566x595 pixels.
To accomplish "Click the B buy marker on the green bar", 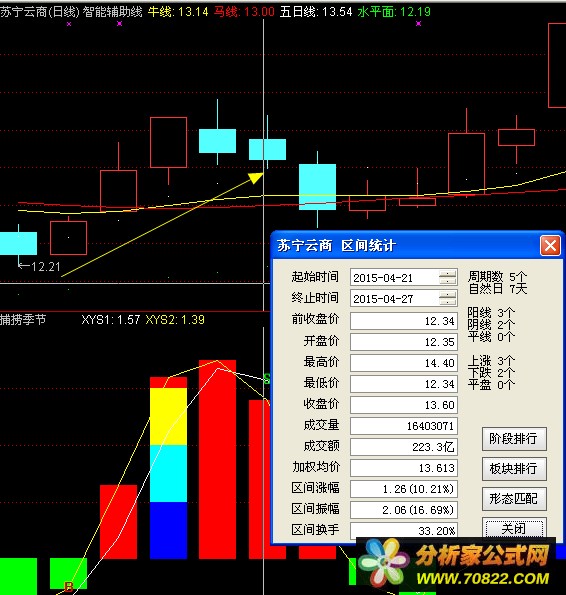I will click(x=68, y=586).
